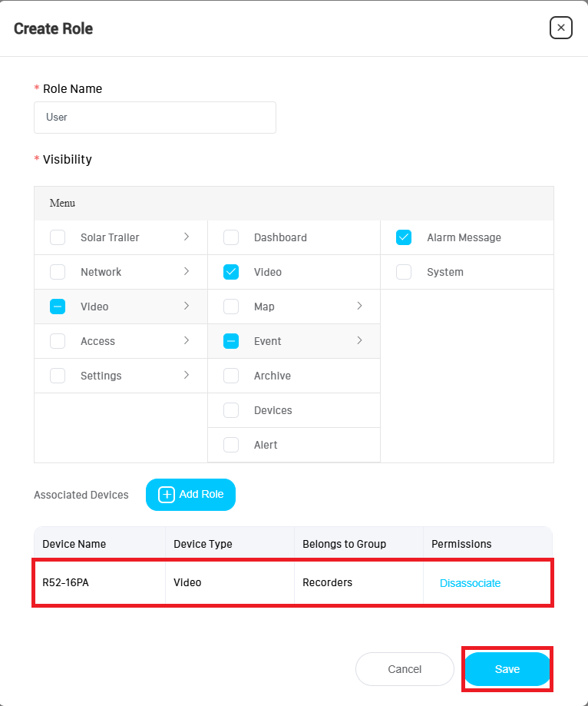Expand the Solar Trailer submenu arrow
Viewport: 588px width, 706px height.
coord(187,237)
